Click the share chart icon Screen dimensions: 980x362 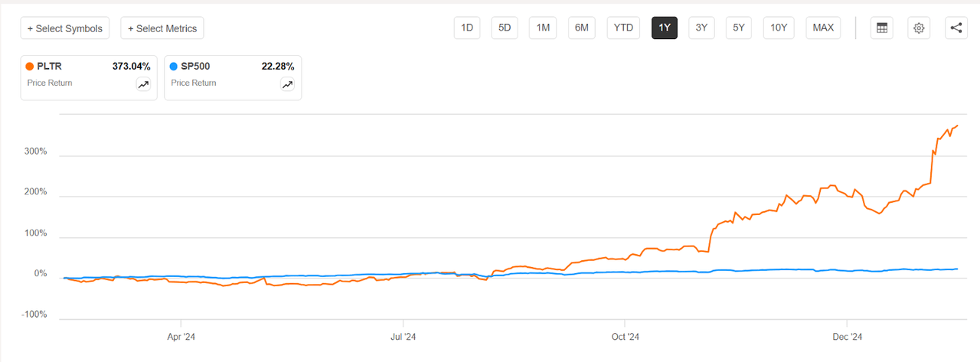(x=955, y=28)
